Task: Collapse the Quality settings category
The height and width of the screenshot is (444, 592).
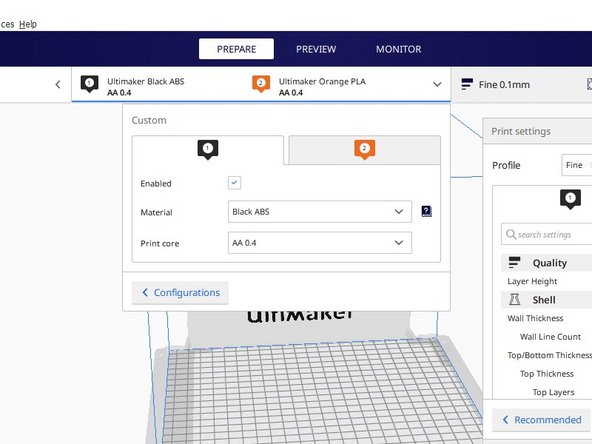Action: click(546, 263)
